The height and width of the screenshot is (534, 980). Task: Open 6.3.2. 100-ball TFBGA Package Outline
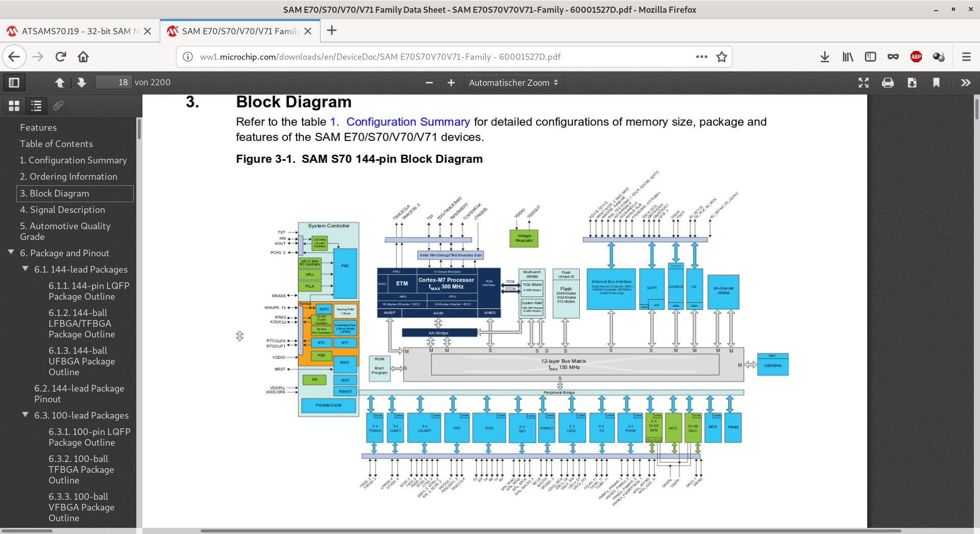[81, 470]
